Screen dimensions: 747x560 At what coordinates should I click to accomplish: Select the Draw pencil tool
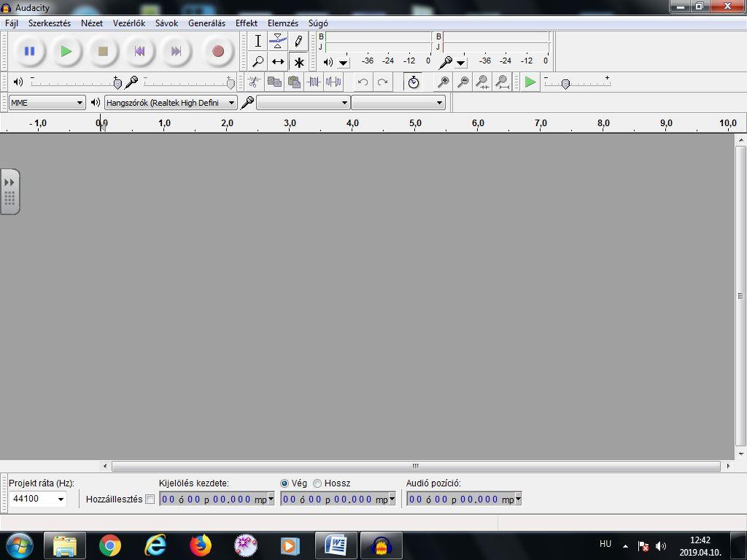[x=298, y=41]
